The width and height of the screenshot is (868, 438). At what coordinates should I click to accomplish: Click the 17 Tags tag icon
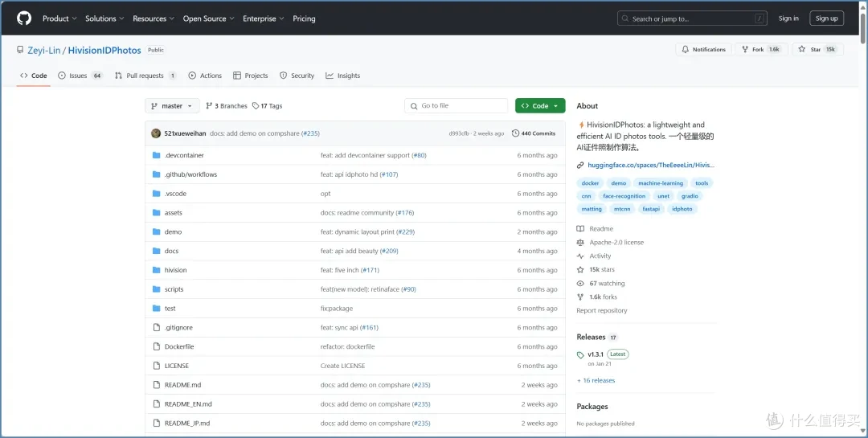[x=256, y=106]
